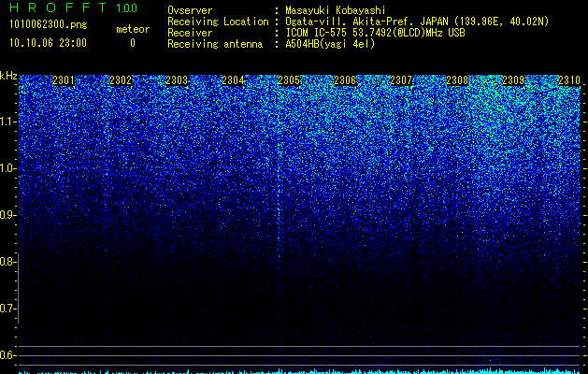
Task: Click the Receiver label
Action: [190, 33]
